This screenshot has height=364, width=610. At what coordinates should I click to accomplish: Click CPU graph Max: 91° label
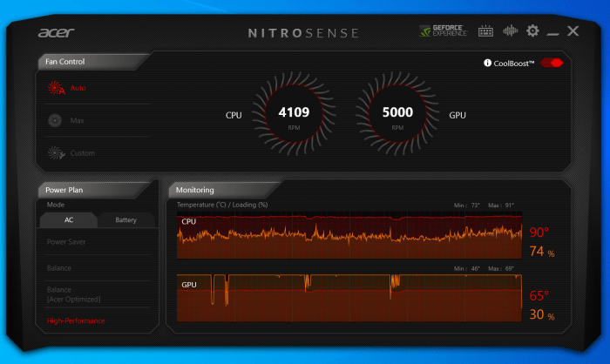[501, 205]
